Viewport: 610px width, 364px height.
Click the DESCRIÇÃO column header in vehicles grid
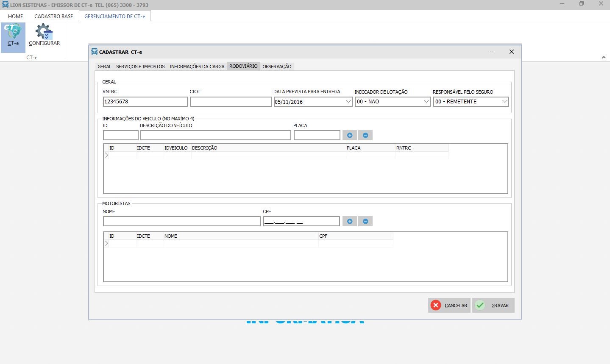tap(269, 148)
